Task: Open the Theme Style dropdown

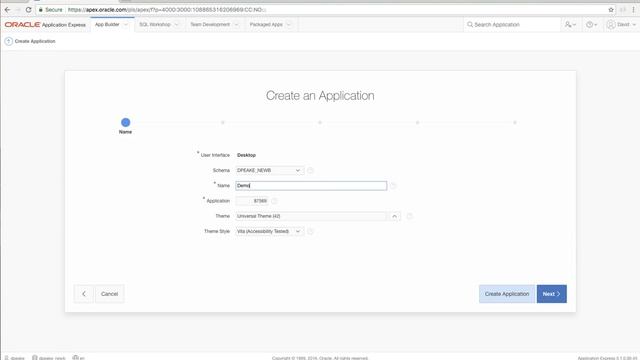Action: pos(269,231)
